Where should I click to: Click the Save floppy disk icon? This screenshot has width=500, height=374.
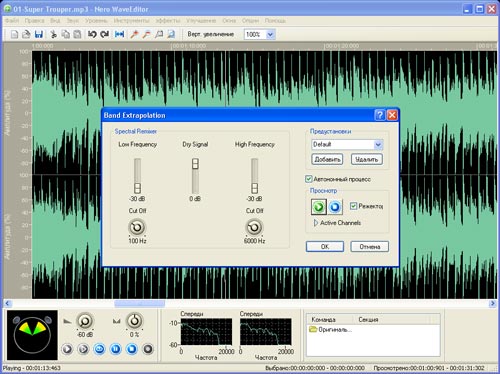pos(39,34)
